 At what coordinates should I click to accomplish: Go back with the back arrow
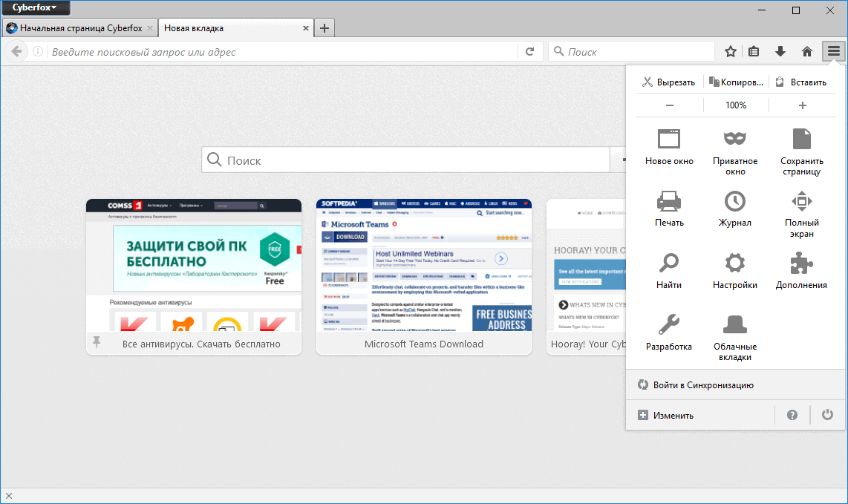(x=16, y=51)
